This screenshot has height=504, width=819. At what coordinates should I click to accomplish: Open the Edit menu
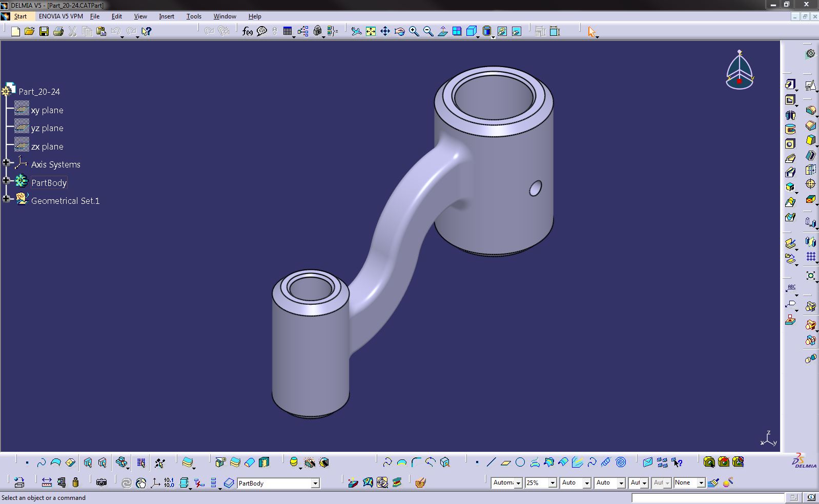pyautogui.click(x=117, y=16)
